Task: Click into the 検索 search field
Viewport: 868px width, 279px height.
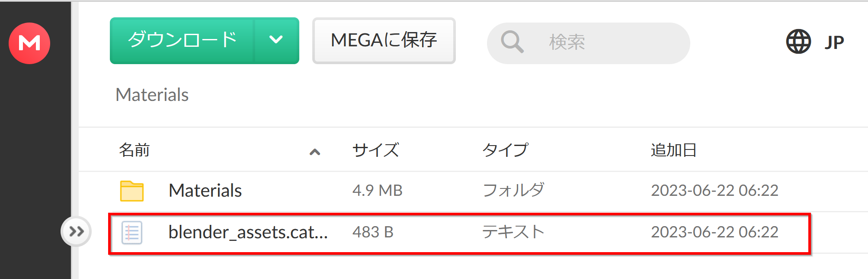Action: pos(588,43)
